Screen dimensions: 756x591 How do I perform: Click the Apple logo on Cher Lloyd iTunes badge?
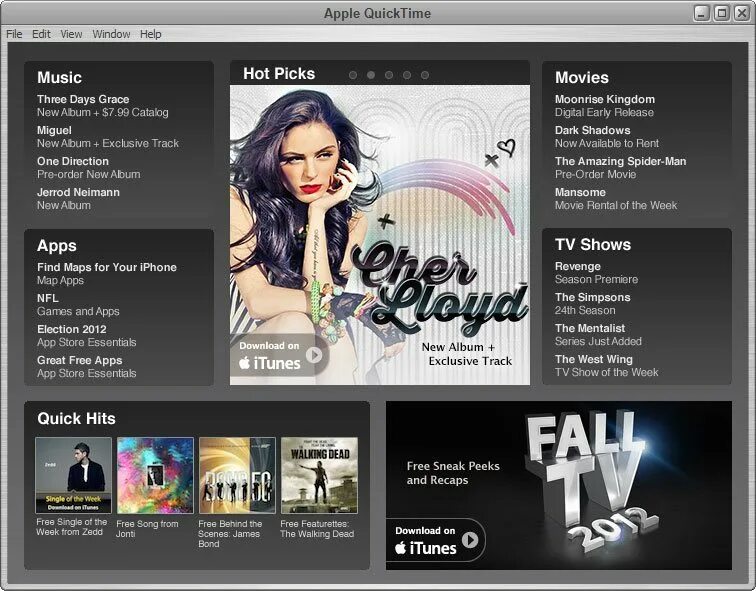[244, 363]
